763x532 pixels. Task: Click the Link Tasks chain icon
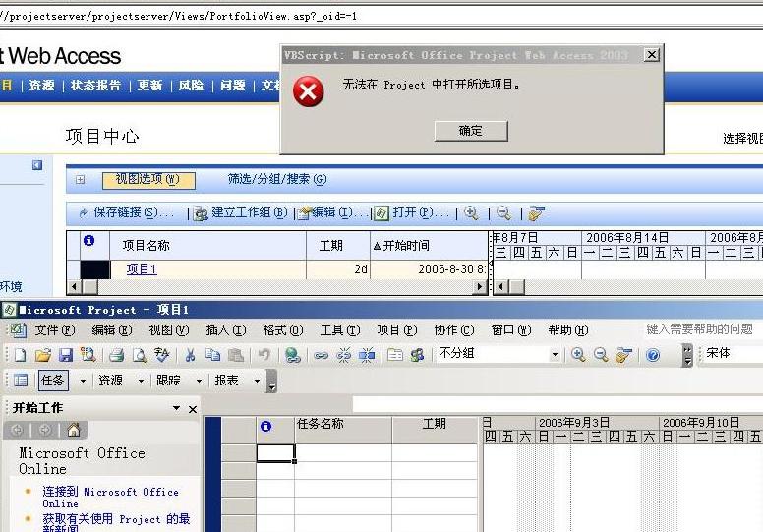pyautogui.click(x=321, y=355)
